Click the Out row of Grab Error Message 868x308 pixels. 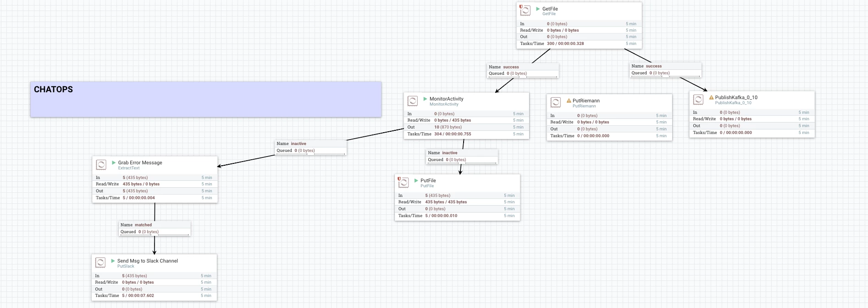(155, 191)
